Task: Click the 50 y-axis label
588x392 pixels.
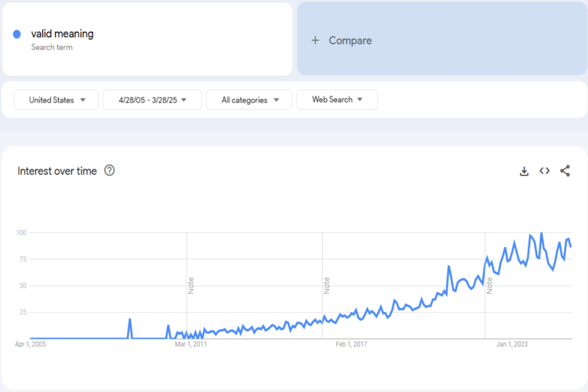Action: click(23, 285)
